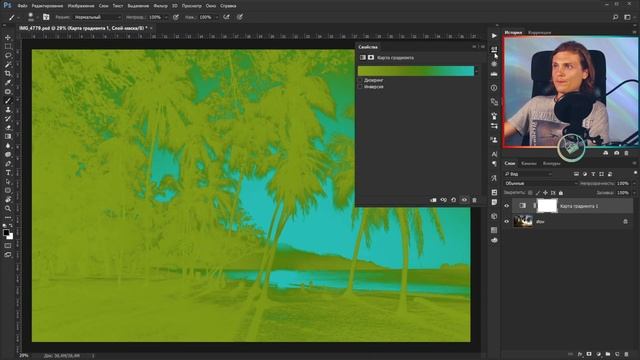The height and width of the screenshot is (360, 640).
Task: Select the Horizontal Type tool
Action: point(8,172)
